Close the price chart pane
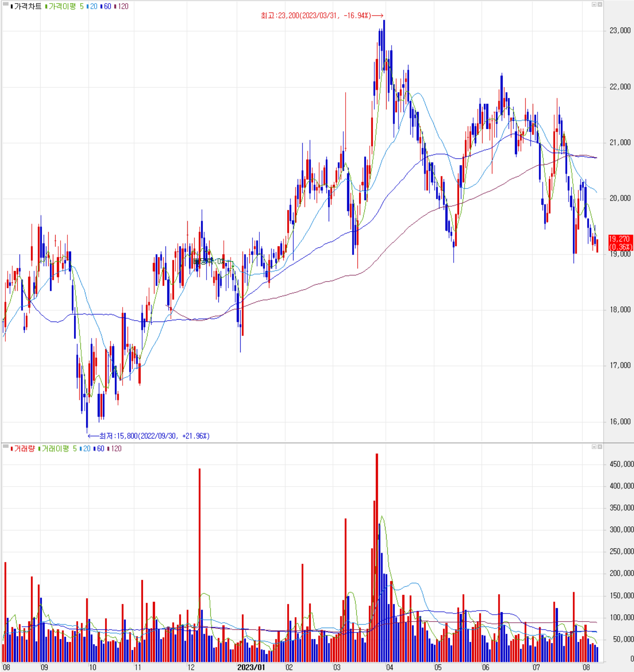Image resolution: width=634 pixels, height=672 pixels. pos(600,5)
